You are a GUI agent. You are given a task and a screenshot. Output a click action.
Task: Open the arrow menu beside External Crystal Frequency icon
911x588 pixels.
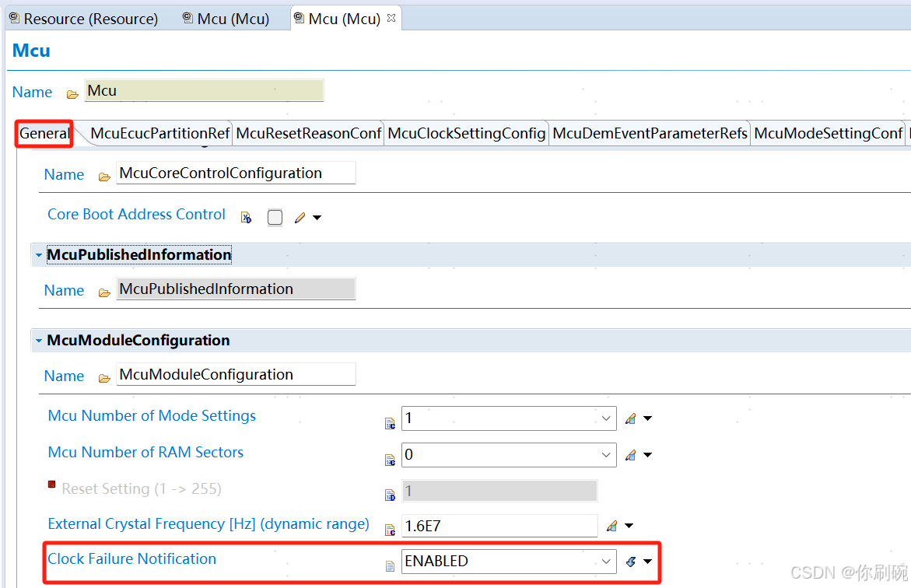coord(629,526)
